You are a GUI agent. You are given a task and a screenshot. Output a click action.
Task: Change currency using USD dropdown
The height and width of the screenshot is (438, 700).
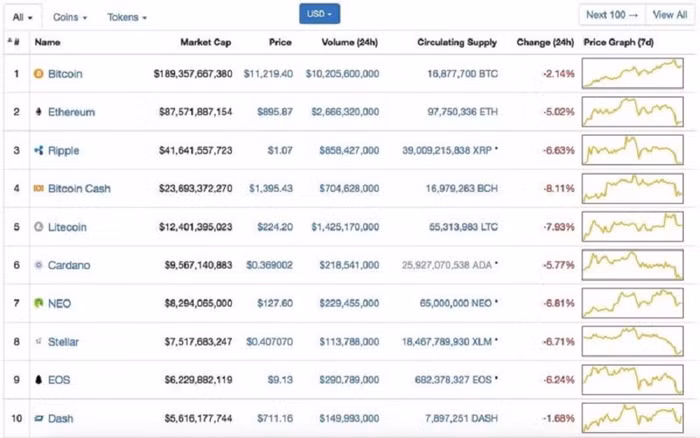tap(319, 15)
